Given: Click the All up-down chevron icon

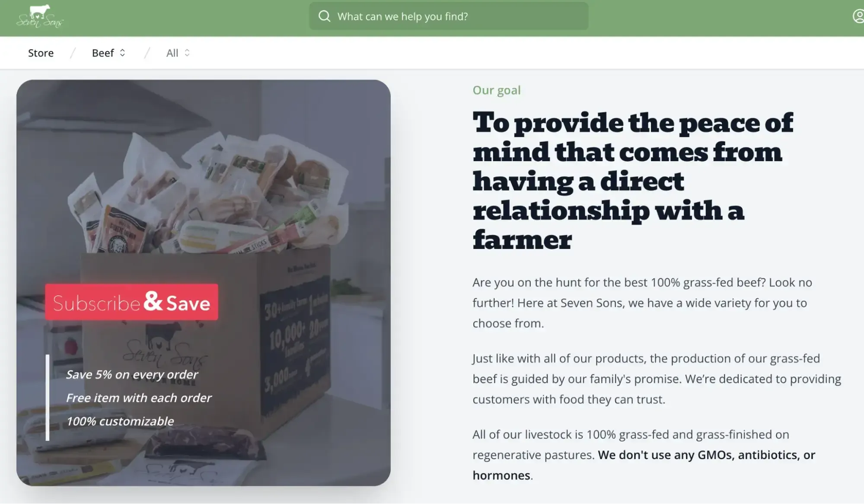Looking at the screenshot, I should coord(187,53).
